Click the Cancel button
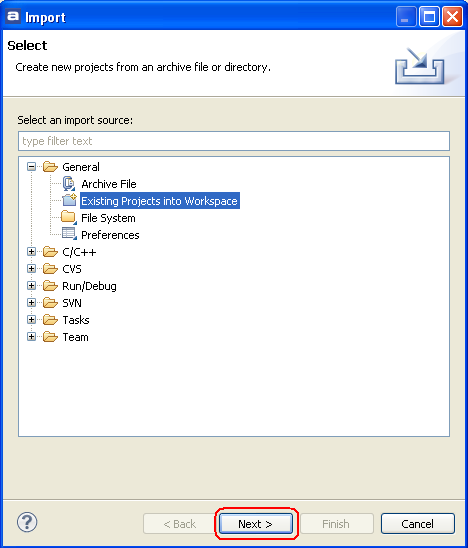468x548 pixels. 418,524
